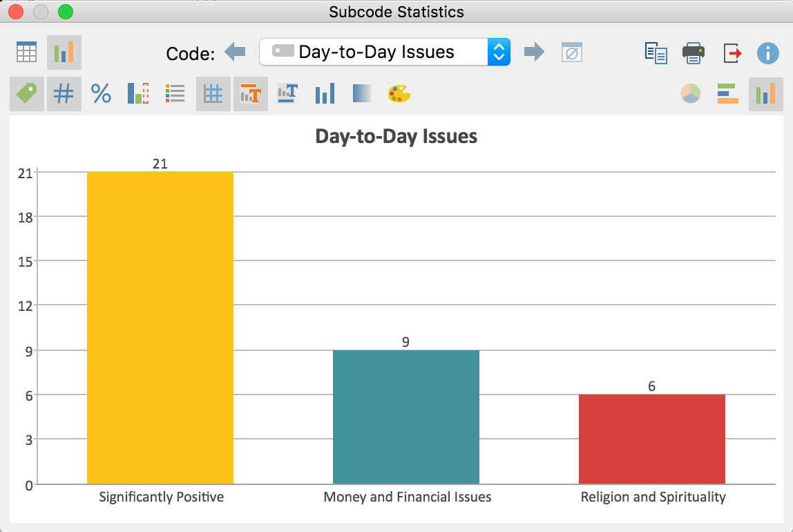Click the Religion and Spirituality label
This screenshot has height=532, width=793.
(653, 497)
